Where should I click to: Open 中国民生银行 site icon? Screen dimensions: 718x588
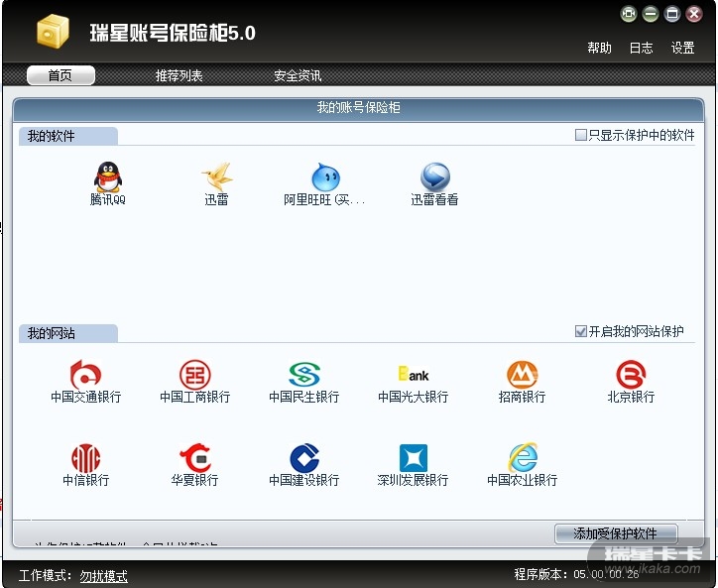[x=304, y=374]
